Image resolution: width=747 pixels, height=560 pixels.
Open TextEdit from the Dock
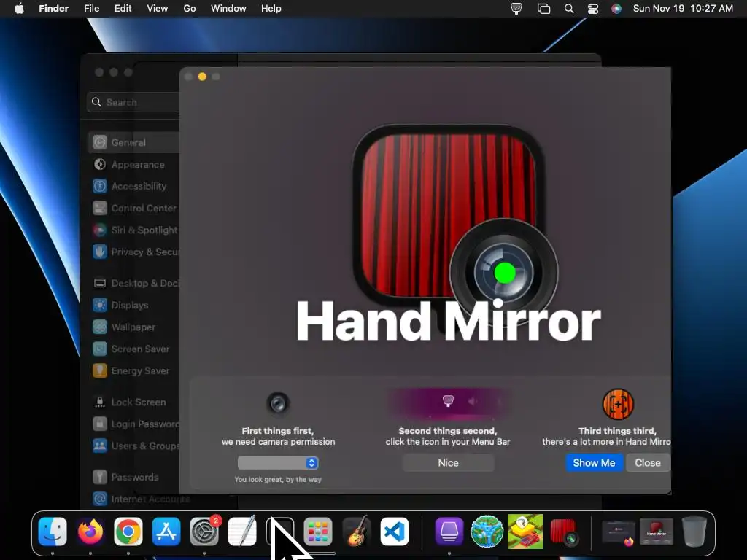point(242,531)
